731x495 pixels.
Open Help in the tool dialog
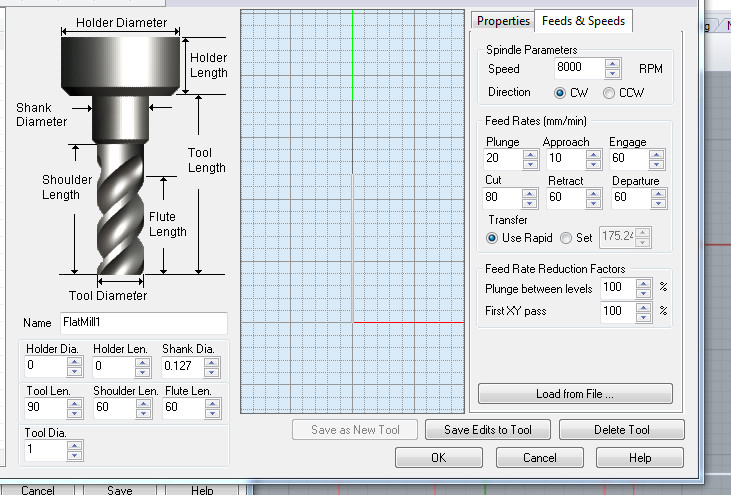pyautogui.click(x=640, y=458)
